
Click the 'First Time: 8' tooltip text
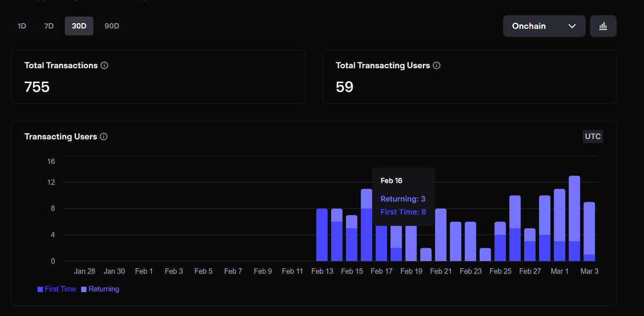[403, 212]
